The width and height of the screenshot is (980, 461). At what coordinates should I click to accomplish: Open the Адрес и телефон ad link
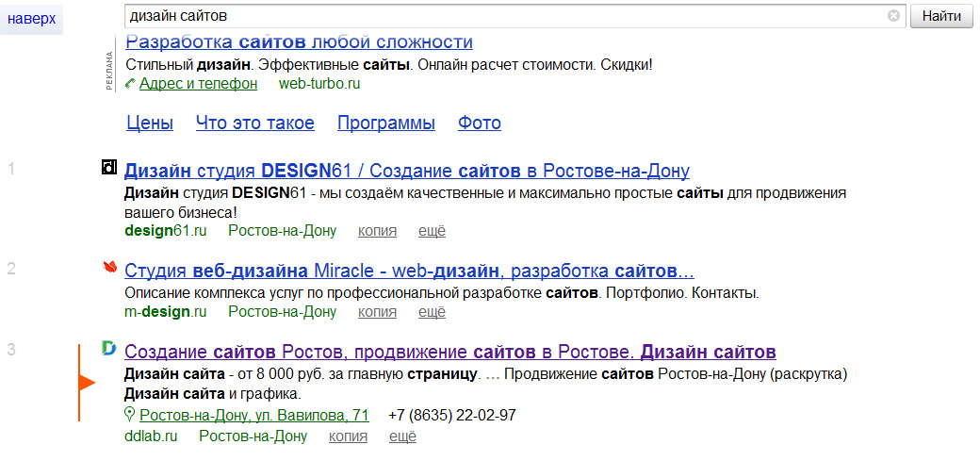pos(198,84)
